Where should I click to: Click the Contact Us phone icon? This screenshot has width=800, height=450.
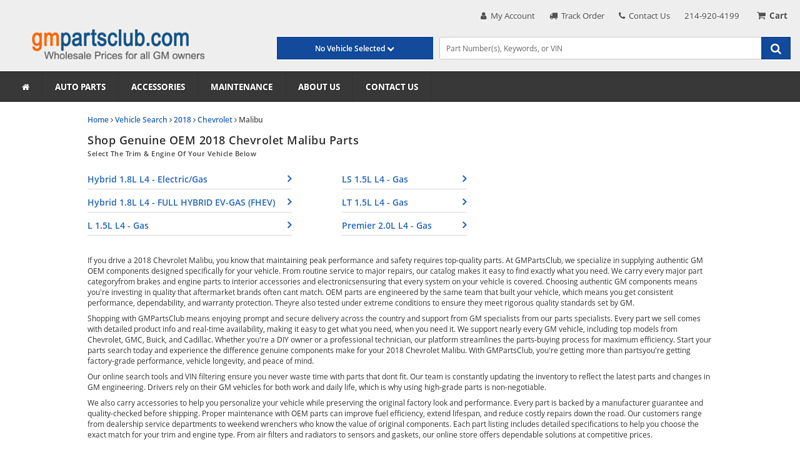point(621,16)
